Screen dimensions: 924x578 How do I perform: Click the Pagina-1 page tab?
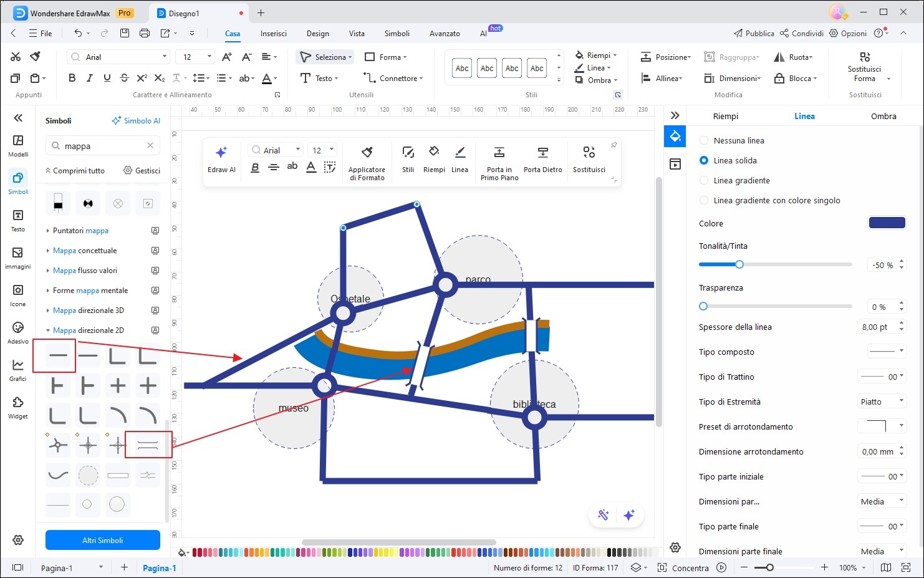[x=159, y=568]
